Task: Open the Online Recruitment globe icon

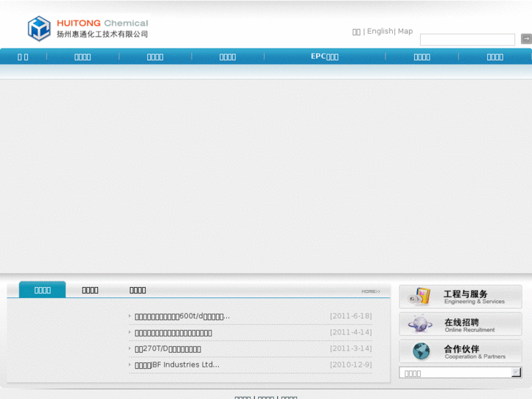Action: (x=420, y=324)
